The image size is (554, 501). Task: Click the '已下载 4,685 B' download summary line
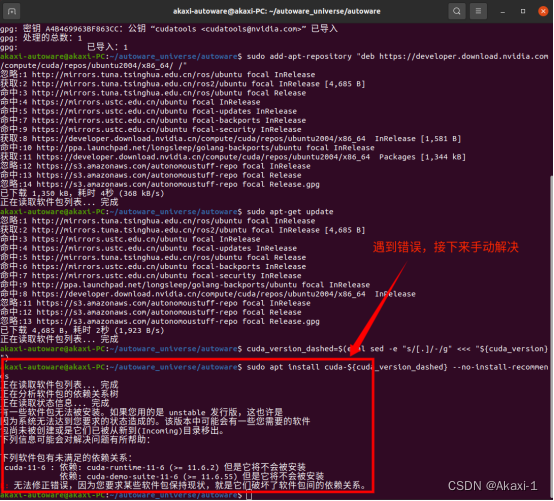(82, 330)
